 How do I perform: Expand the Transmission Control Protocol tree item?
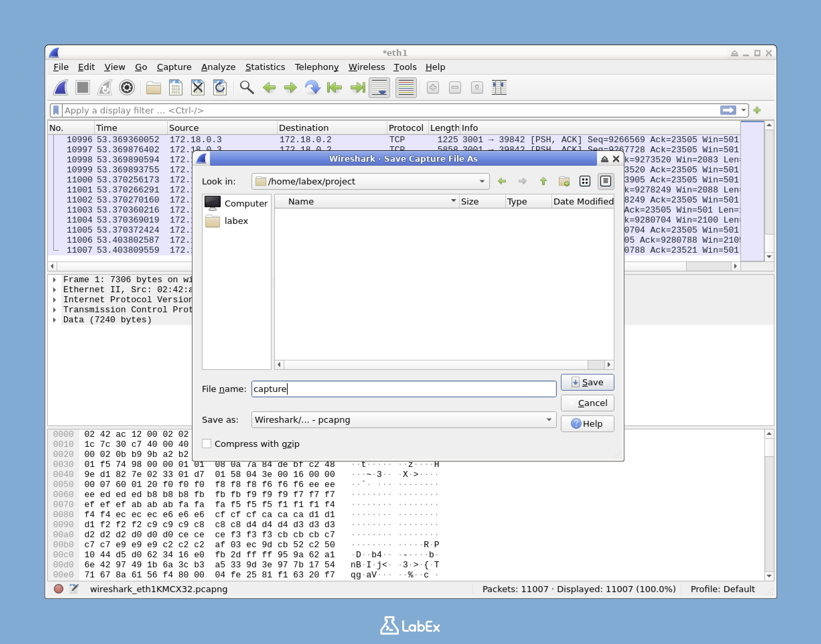click(x=55, y=310)
